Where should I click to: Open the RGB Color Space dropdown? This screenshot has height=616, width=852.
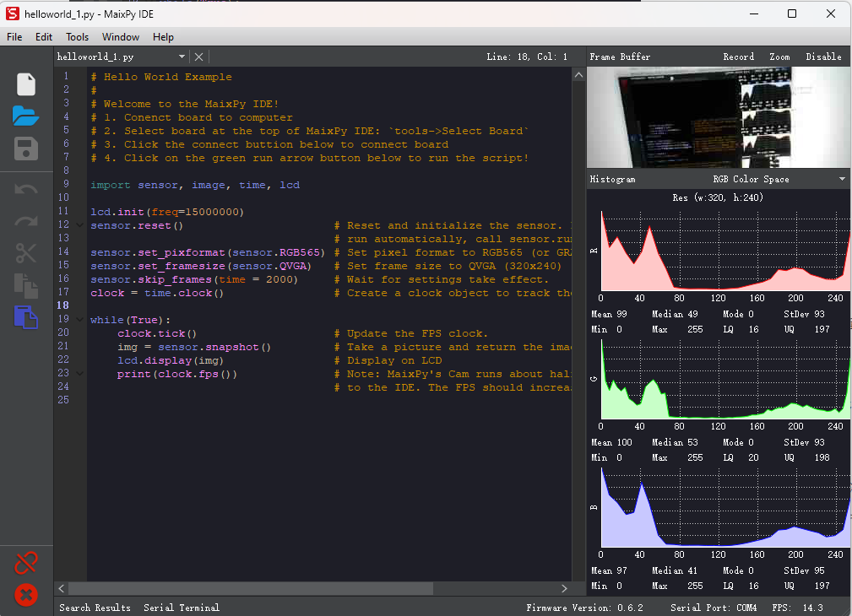tap(778, 179)
